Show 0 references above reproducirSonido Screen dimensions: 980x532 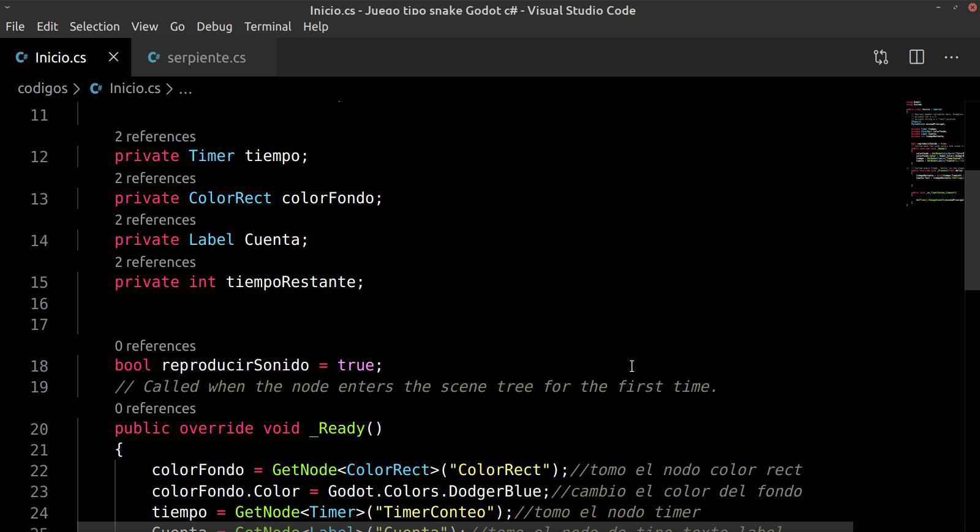155,346
